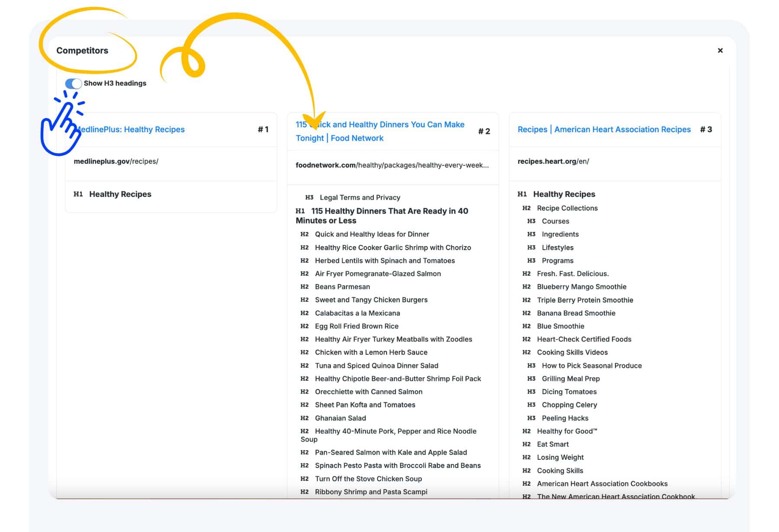Viewport: 779px width, 532px height.
Task: Select the Peeling Hacks heading
Action: [x=565, y=418]
